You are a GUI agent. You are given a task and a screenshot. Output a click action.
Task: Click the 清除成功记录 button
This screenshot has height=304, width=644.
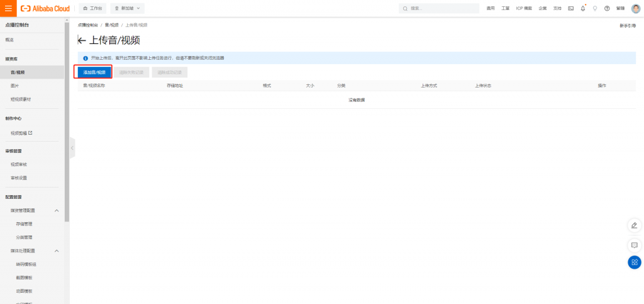click(x=170, y=72)
